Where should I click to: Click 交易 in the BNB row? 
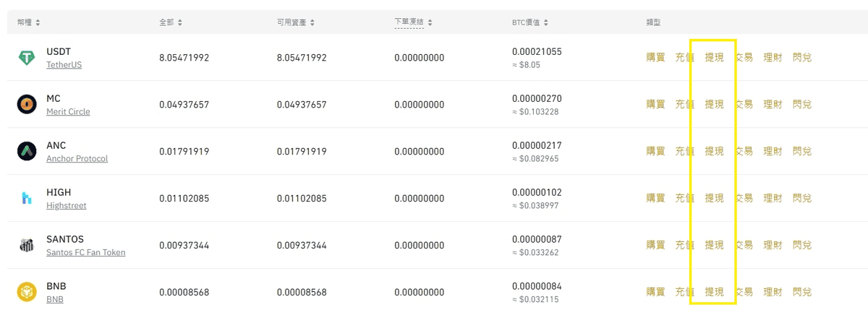tap(744, 293)
